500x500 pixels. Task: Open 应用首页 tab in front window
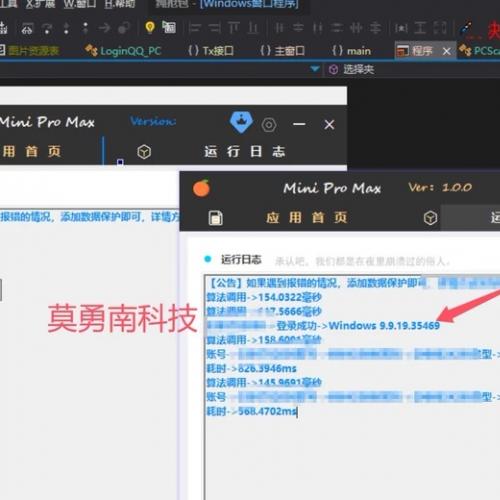point(307,218)
